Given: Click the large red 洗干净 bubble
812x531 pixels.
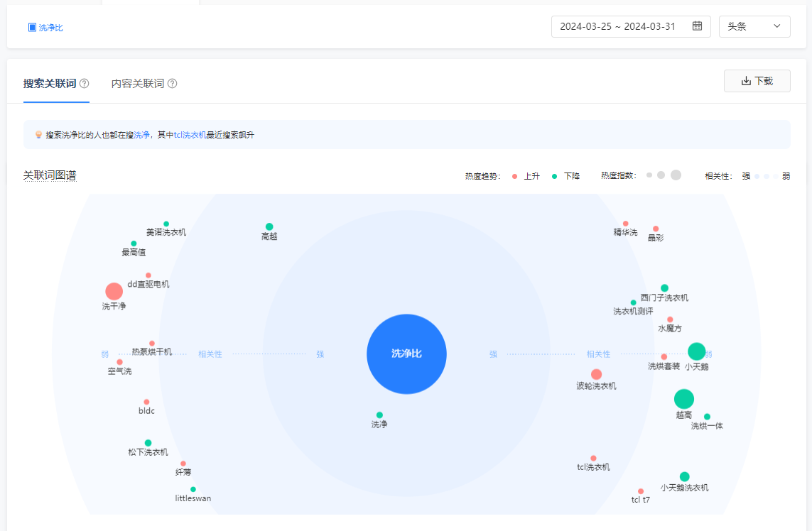Looking at the screenshot, I should [114, 291].
